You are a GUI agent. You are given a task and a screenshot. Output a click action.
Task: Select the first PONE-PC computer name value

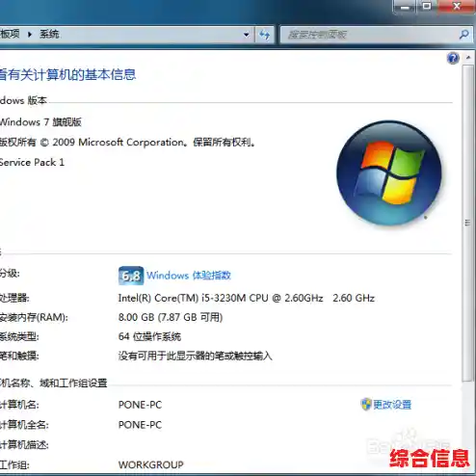click(140, 405)
